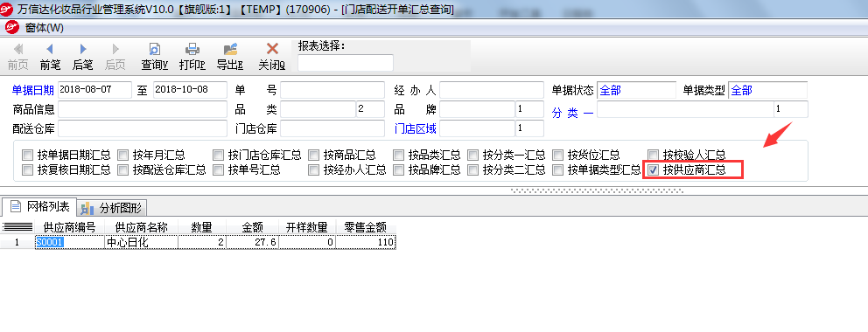Screen dimensions: 868x332
Task: Enable 按单据日期汇总 checkbox
Action: pyautogui.click(x=28, y=155)
